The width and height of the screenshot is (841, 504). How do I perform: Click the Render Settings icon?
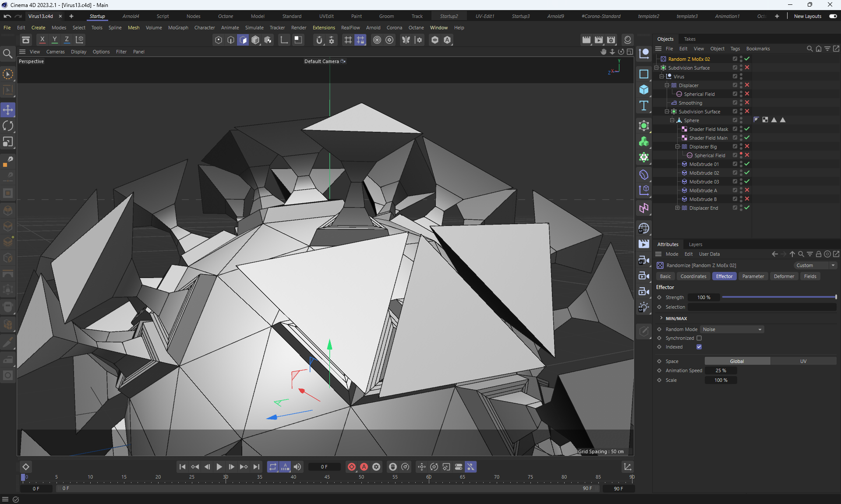pyautogui.click(x=611, y=40)
